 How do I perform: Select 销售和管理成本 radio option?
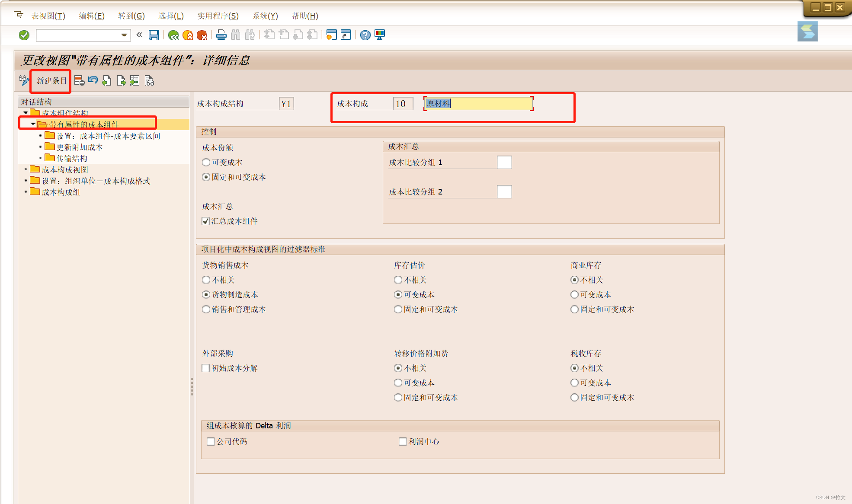[x=206, y=309]
